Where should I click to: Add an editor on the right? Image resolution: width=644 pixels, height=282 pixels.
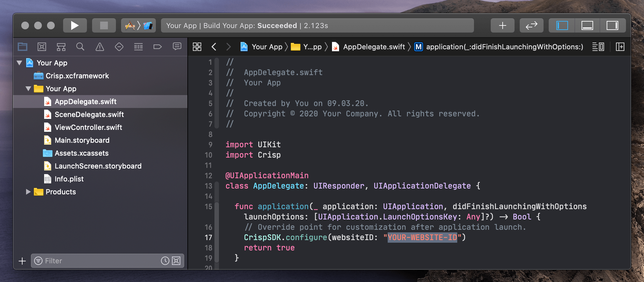620,47
